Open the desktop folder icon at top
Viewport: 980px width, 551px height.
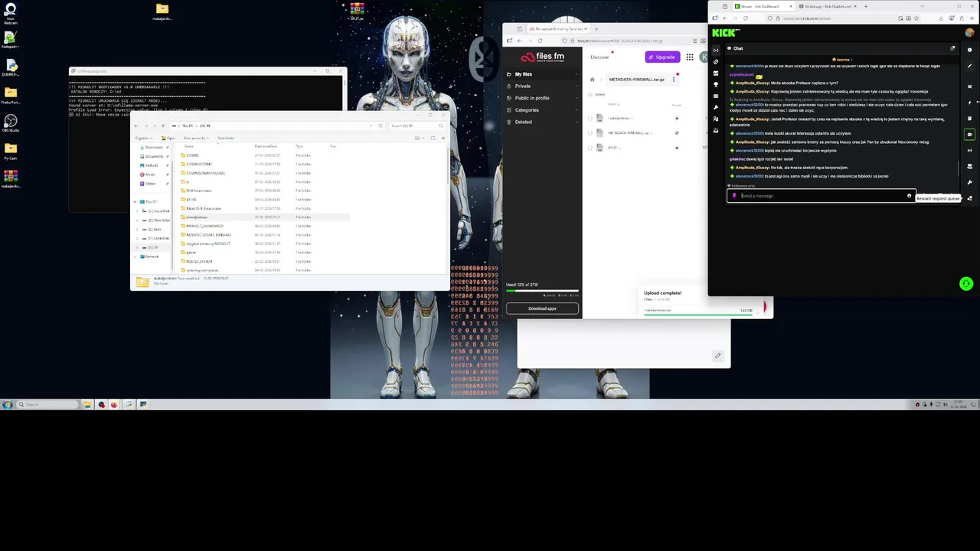[x=162, y=11]
